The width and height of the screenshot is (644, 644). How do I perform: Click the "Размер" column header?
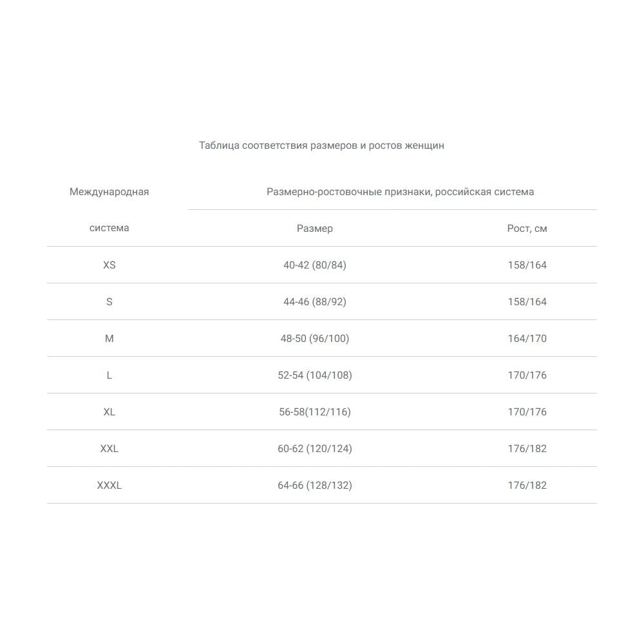coord(315,229)
